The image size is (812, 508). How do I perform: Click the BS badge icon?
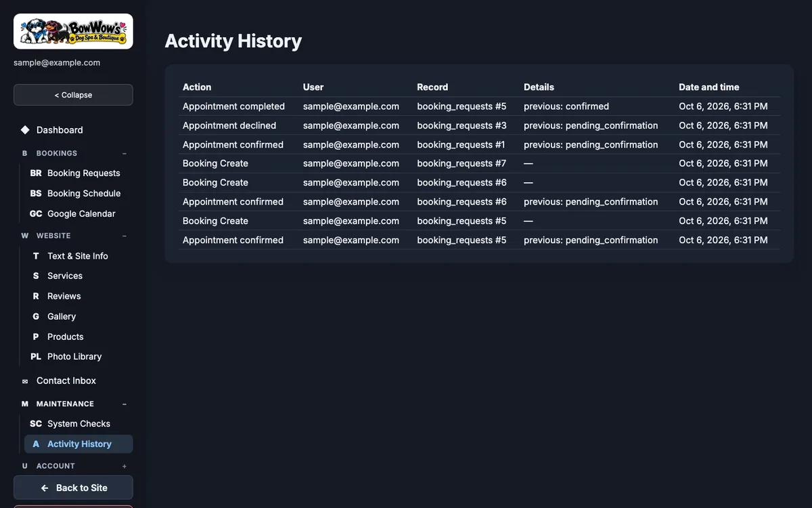36,194
